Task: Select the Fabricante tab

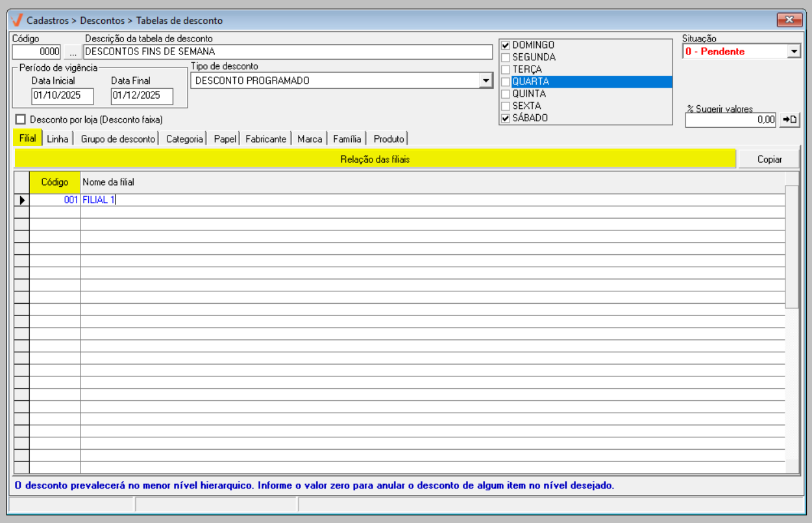Action: pos(265,139)
